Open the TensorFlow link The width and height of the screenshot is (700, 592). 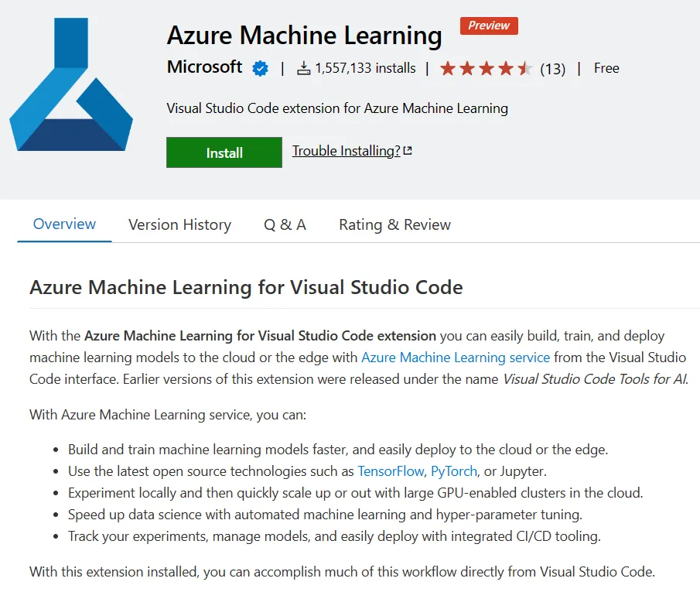click(x=390, y=471)
